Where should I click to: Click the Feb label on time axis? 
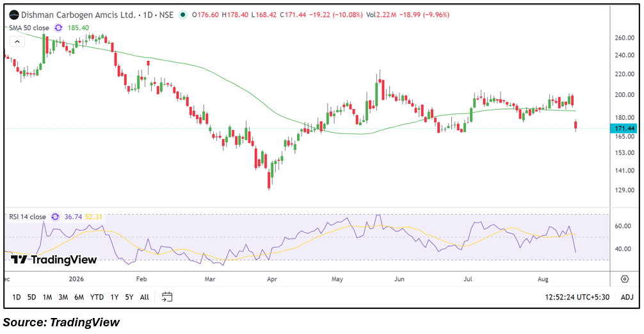click(141, 279)
